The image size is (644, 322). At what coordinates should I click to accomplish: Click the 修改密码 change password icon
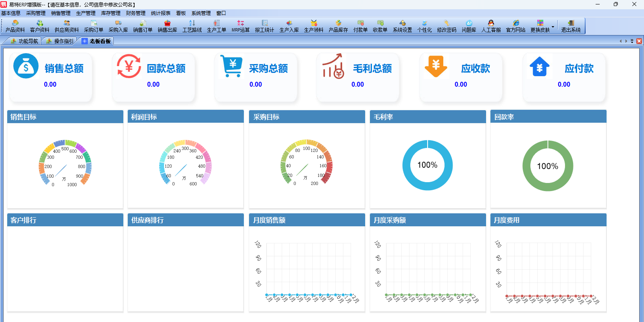447,26
